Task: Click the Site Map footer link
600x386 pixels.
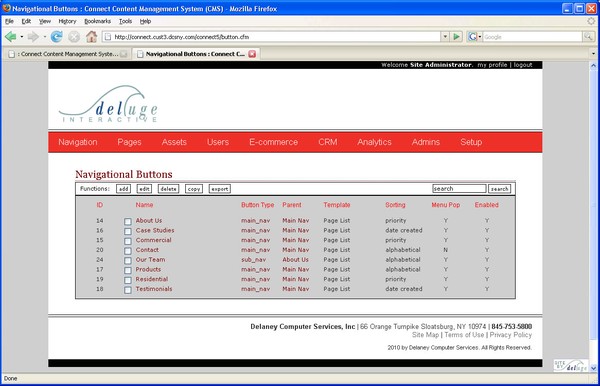Action: coord(425,335)
